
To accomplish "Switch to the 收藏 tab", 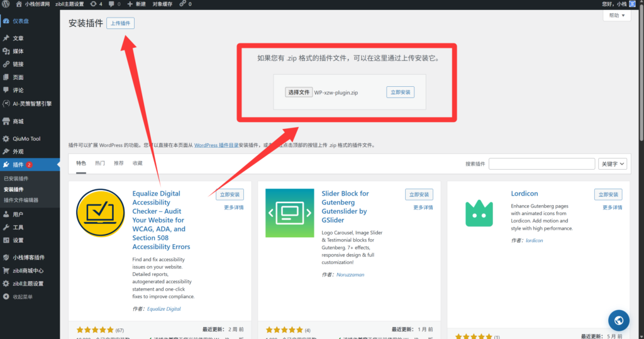I will pos(138,164).
